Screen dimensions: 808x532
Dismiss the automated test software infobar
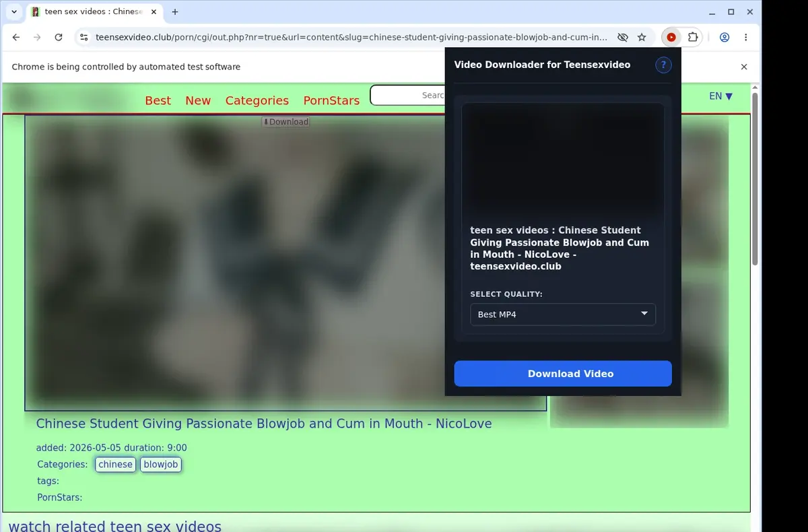tap(744, 67)
